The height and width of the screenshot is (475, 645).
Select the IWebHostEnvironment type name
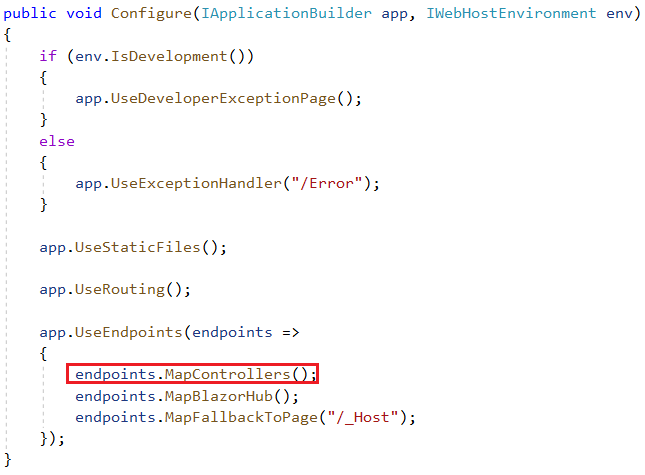(511, 14)
